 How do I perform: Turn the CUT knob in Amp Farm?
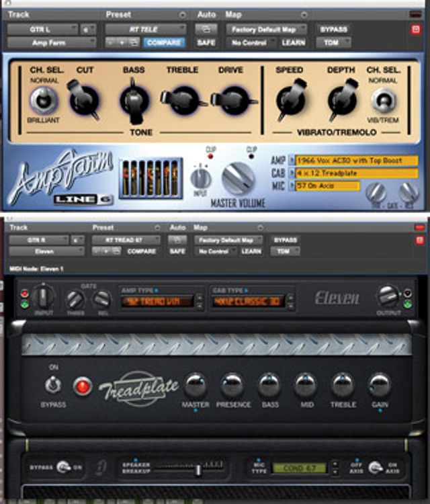click(84, 100)
